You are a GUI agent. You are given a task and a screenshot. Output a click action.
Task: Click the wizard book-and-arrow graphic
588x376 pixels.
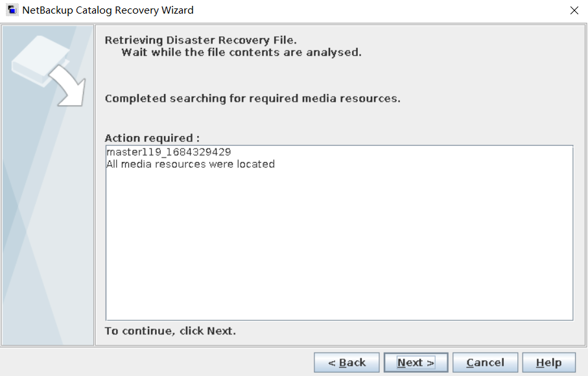(x=45, y=68)
